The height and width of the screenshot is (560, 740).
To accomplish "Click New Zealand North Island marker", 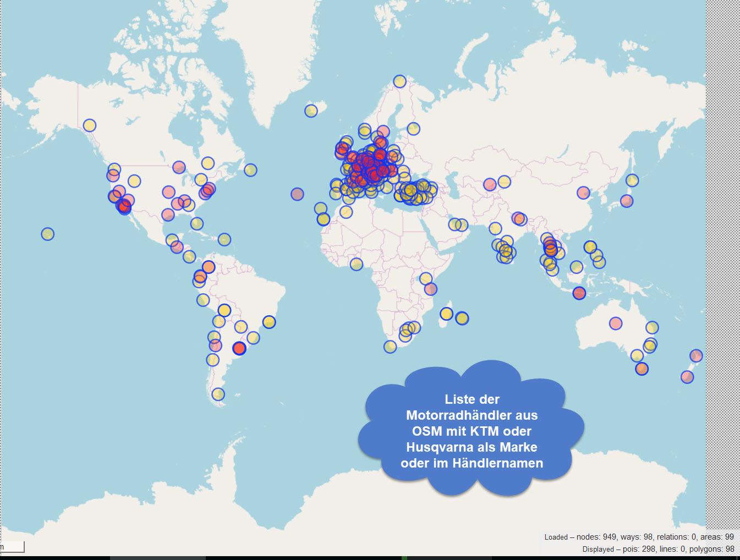I will click(696, 355).
